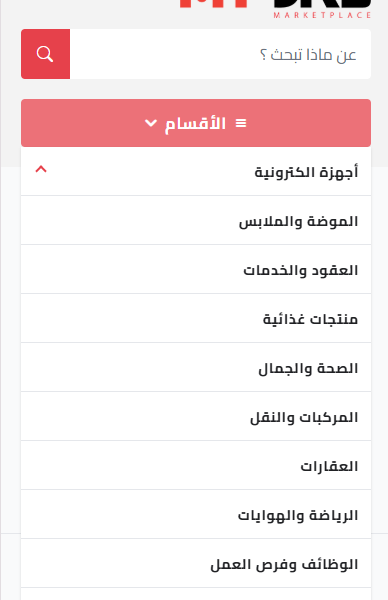Click the black part of the logo
This screenshot has width=388, height=600.
pyautogui.click(x=323, y=4)
